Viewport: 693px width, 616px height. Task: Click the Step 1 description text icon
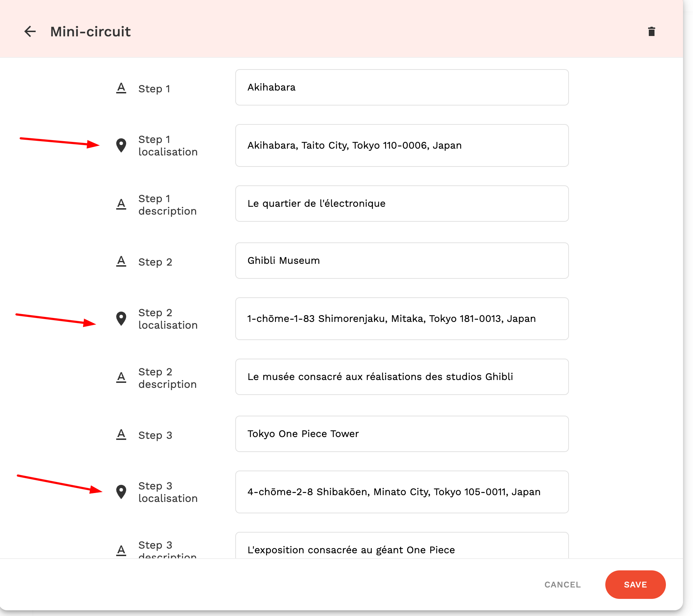121,204
